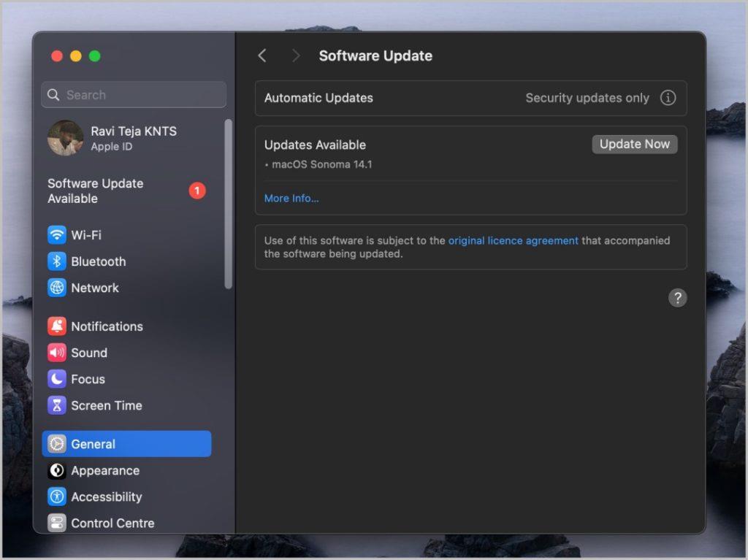This screenshot has width=748, height=560.
Task: Click the Bluetooth sidebar icon
Action: pos(57,261)
